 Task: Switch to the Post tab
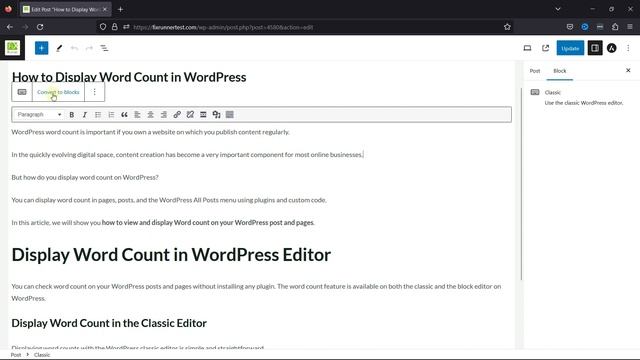(535, 71)
